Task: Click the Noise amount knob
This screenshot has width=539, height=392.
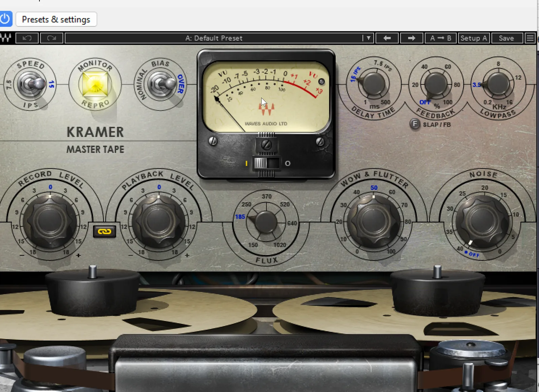Action: [482, 222]
